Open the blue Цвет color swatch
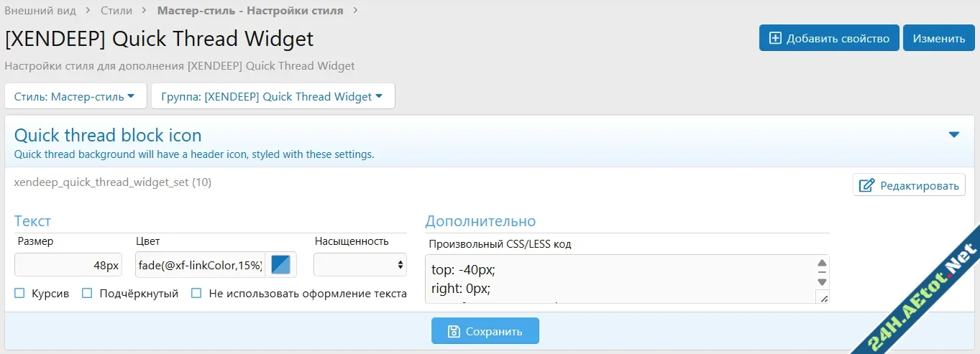The width and height of the screenshot is (980, 354). (x=280, y=265)
